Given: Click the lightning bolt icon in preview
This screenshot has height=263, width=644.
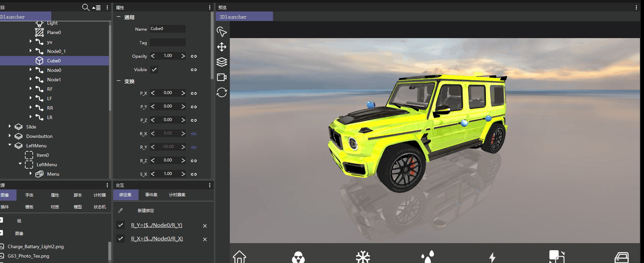Looking at the screenshot, I should tap(492, 258).
